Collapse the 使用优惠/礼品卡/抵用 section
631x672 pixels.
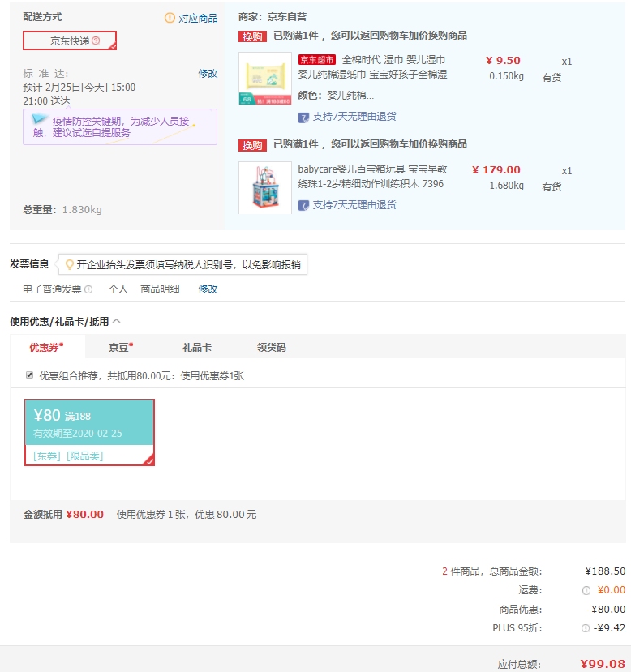coord(117,321)
